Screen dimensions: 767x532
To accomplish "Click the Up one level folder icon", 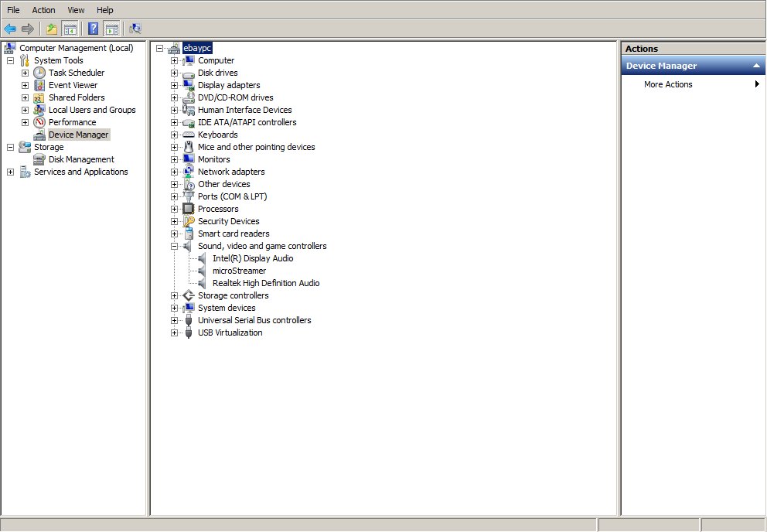I will 50,29.
